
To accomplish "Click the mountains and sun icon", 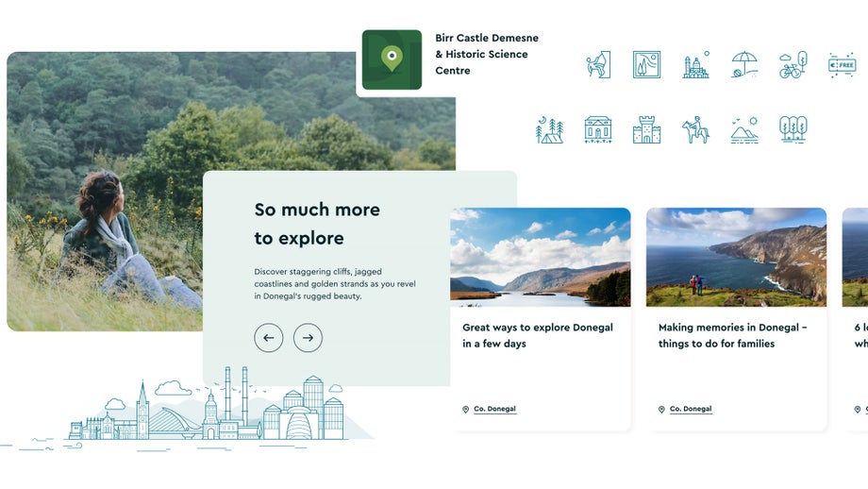I will (x=744, y=129).
